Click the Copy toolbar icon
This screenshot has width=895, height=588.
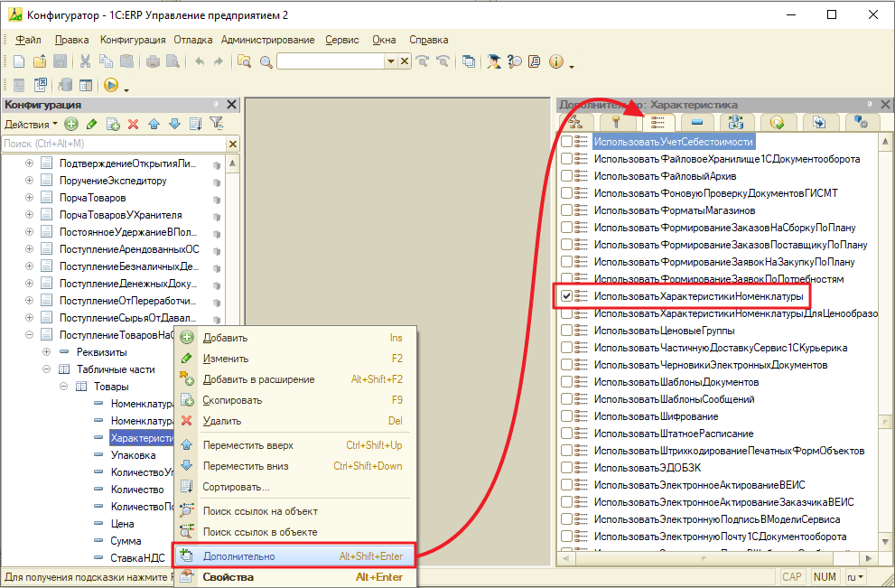point(106,61)
